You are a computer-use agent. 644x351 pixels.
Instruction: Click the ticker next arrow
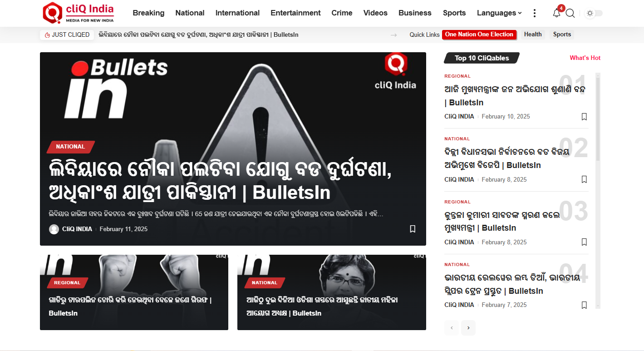[393, 35]
